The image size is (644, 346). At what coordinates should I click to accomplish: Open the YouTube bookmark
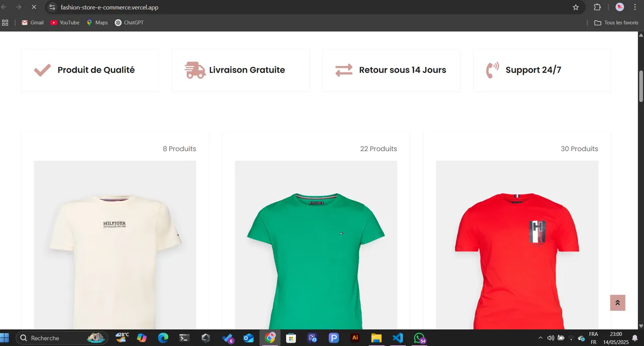coord(65,23)
